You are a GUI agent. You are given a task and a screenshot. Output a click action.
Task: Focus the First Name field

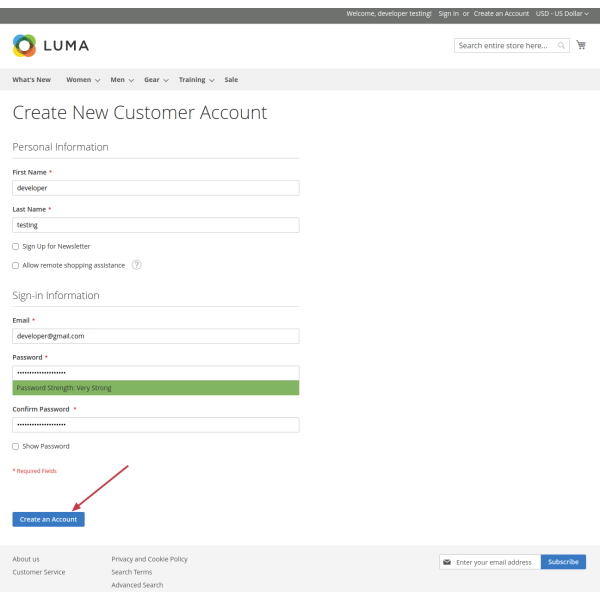tap(155, 188)
